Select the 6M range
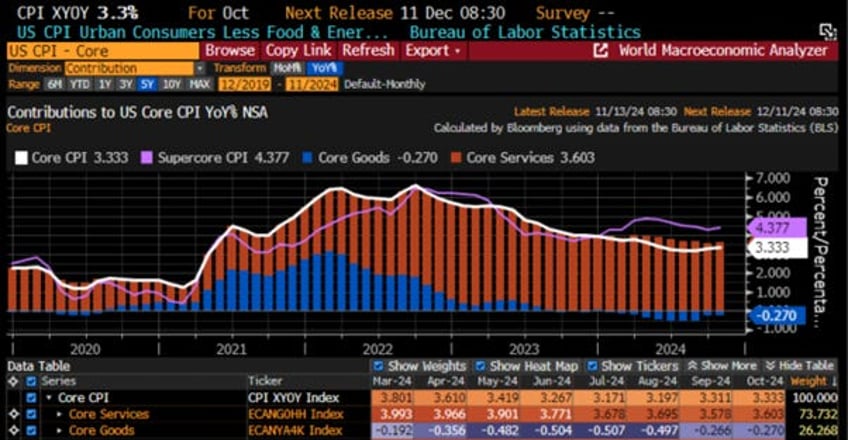The image size is (848, 440). point(55,84)
